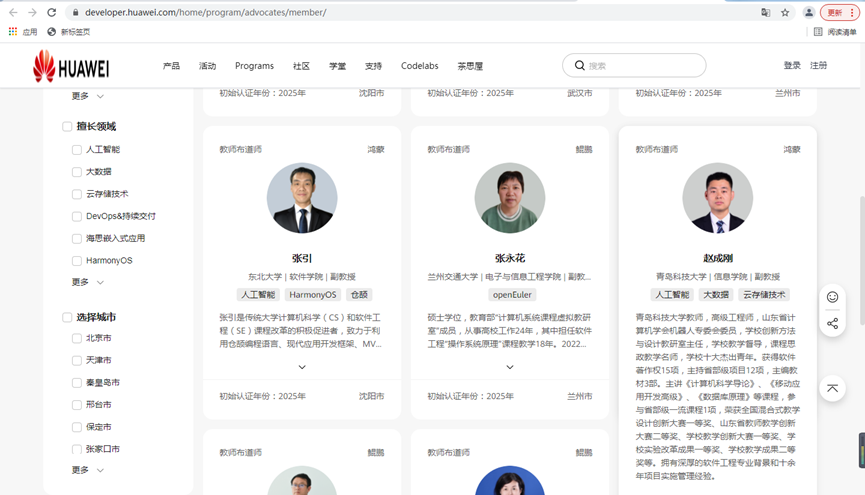865x495 pixels.
Task: Bookmark this page with the star
Action: [785, 12]
